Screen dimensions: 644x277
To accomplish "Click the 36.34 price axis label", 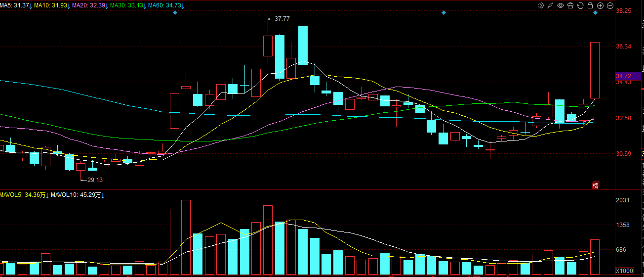I will [x=624, y=46].
